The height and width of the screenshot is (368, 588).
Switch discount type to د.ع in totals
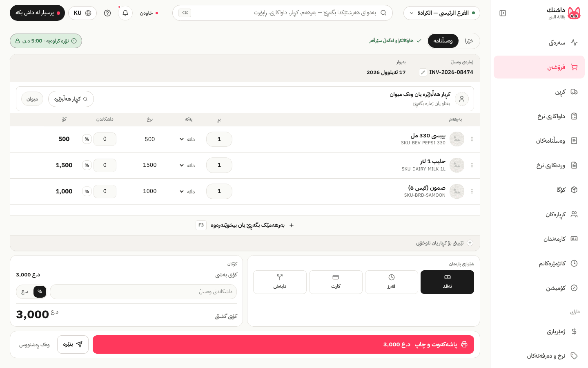coord(25,292)
